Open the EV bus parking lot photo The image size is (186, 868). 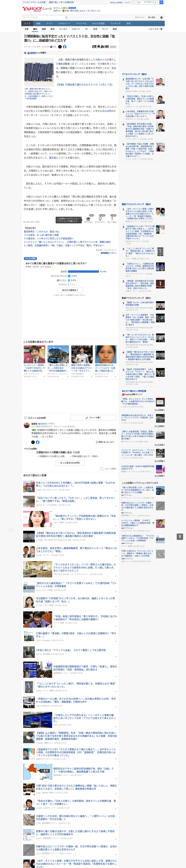39,72
